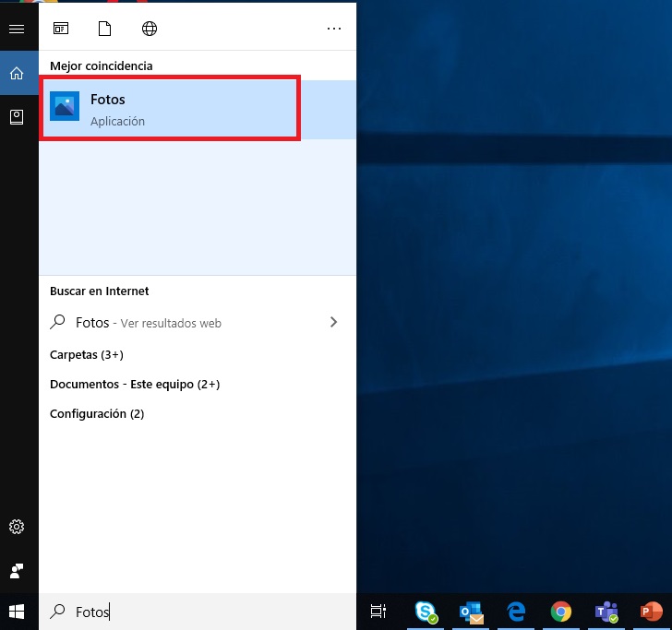Screen dimensions: 672x630
Task: Open Skype from the taskbar
Action: tap(426, 612)
